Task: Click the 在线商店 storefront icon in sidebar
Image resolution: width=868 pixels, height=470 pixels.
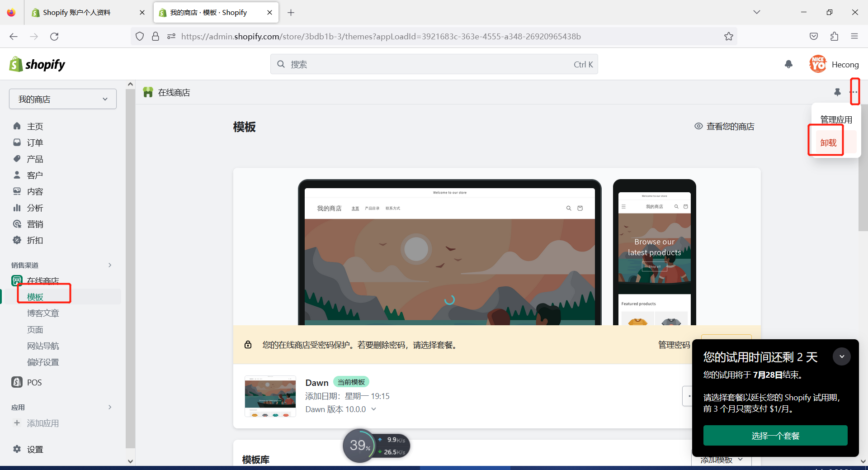Action: [17, 280]
